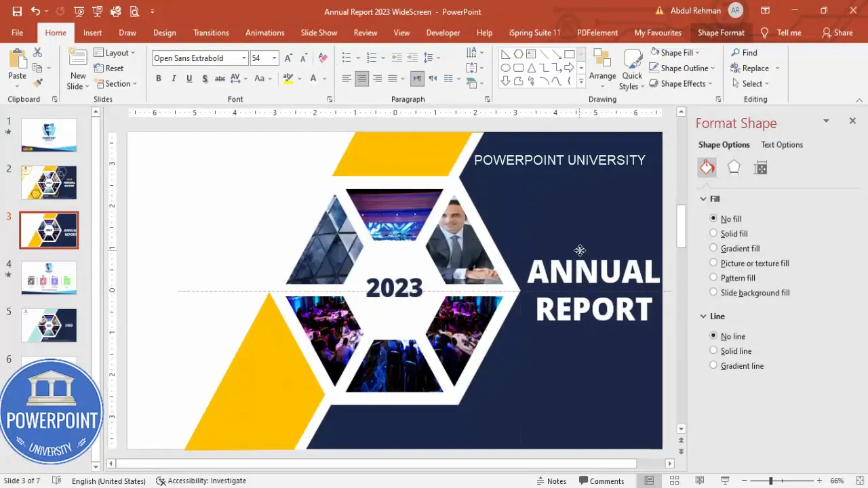Select the Gradient line radio button
The image size is (868, 488).
(713, 365)
